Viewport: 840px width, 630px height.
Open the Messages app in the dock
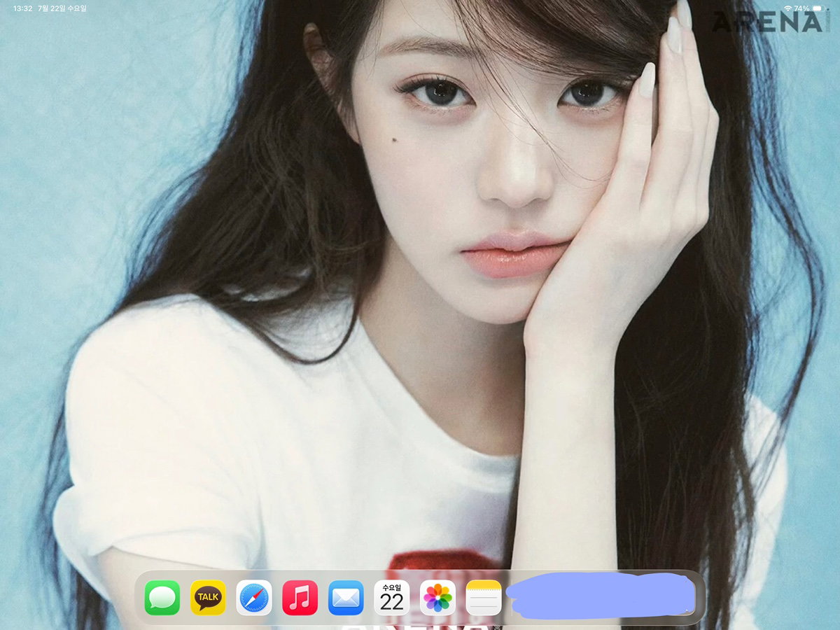point(162,598)
